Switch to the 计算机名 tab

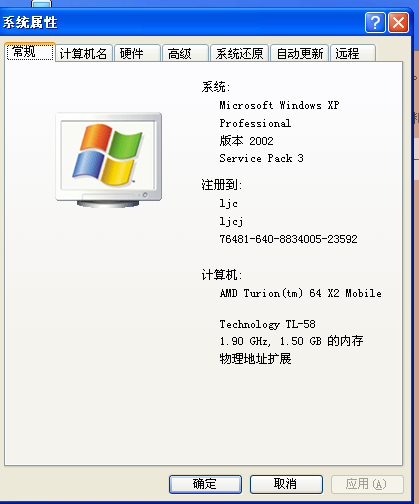(83, 53)
